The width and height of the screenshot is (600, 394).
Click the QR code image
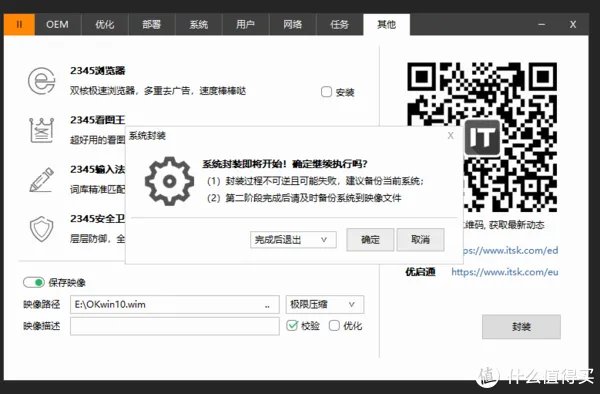click(x=482, y=137)
